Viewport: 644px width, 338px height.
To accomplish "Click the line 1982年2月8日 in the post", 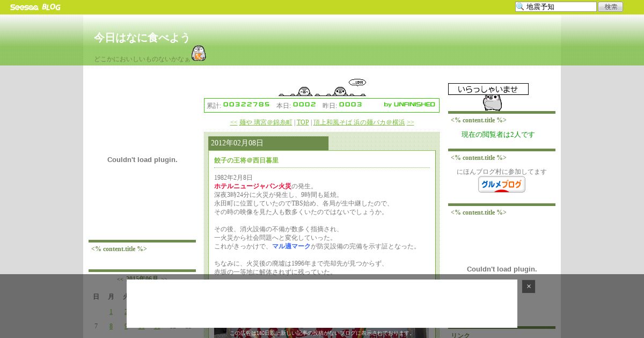I will click(x=233, y=178).
